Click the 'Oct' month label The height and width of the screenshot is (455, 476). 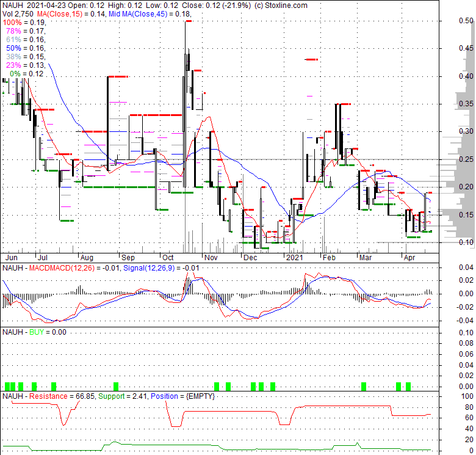[x=168, y=258]
